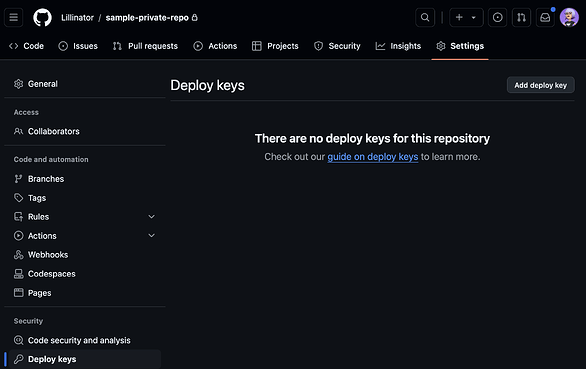Image resolution: width=586 pixels, height=369 pixels.
Task: Expand the create-new dropdown caret
Action: click(474, 18)
